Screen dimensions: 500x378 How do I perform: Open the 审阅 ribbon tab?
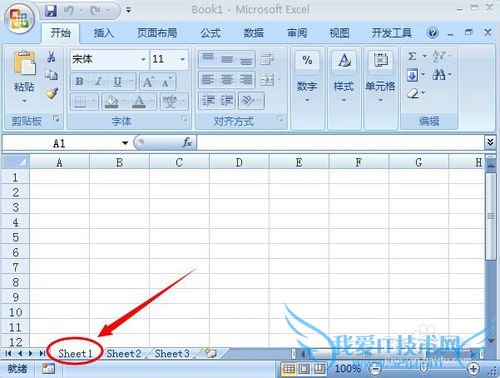click(297, 33)
